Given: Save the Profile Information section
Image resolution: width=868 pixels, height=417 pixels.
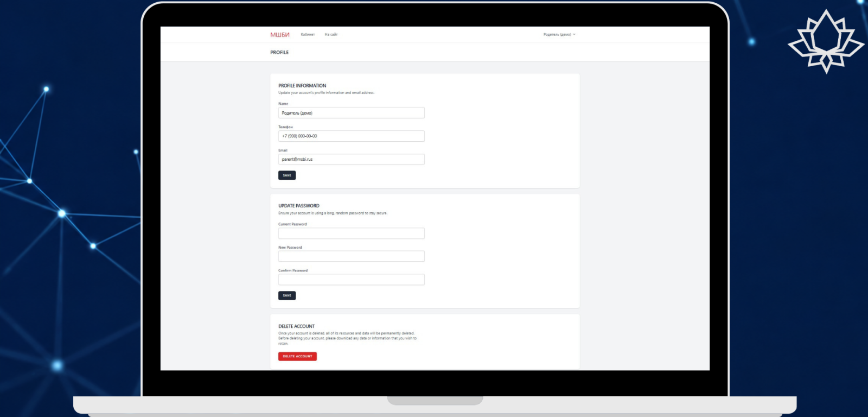Looking at the screenshot, I should 287,175.
